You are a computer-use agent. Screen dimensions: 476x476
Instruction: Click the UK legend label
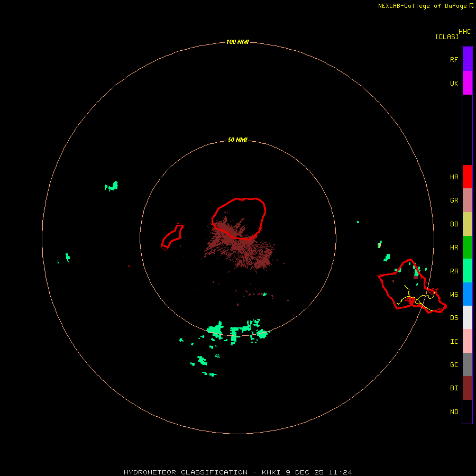click(454, 83)
